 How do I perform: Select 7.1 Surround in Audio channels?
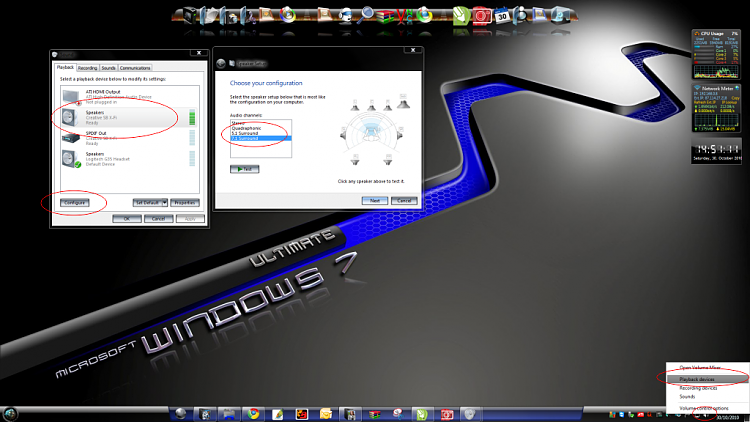261,138
